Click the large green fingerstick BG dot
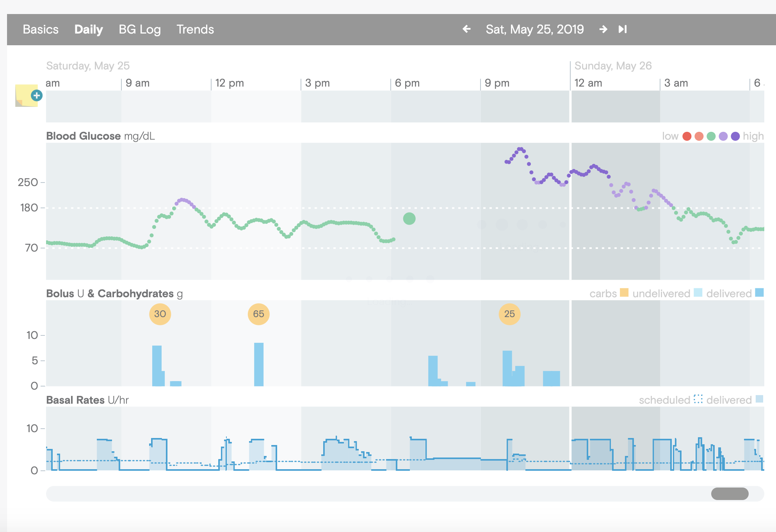 click(x=409, y=219)
